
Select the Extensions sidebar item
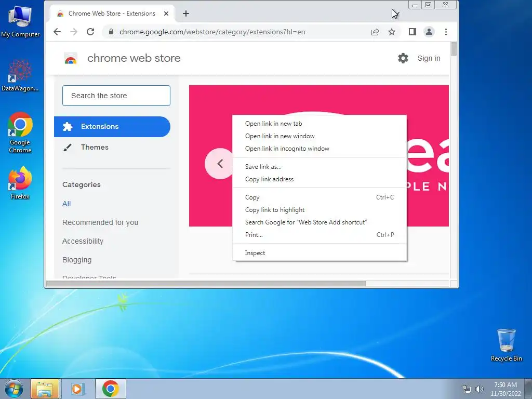[112, 127]
